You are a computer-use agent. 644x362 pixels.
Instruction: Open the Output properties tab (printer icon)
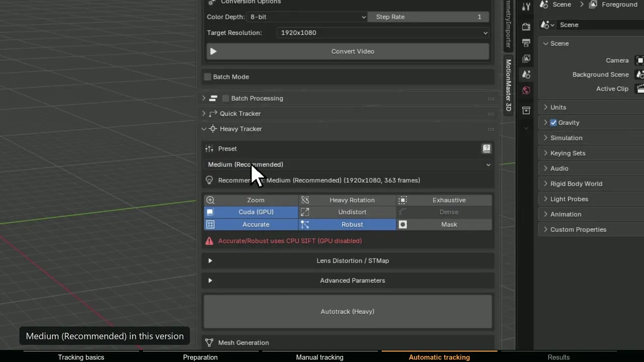[x=526, y=43]
